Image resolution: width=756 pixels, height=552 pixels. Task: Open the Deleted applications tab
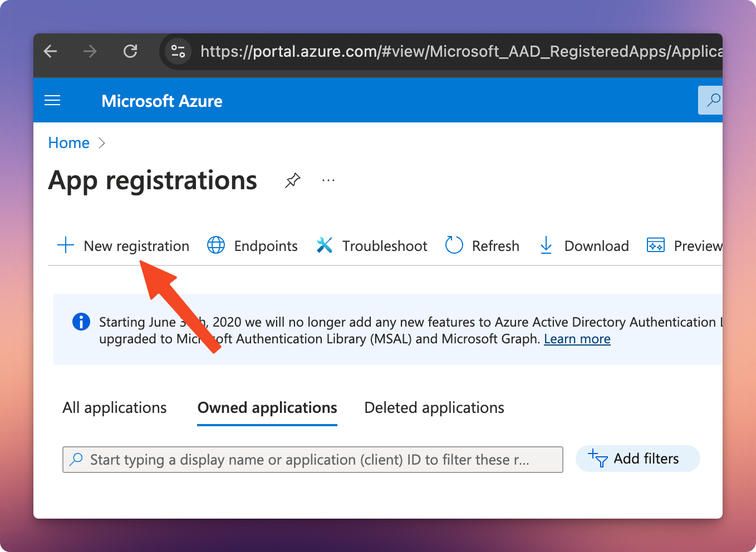(434, 407)
